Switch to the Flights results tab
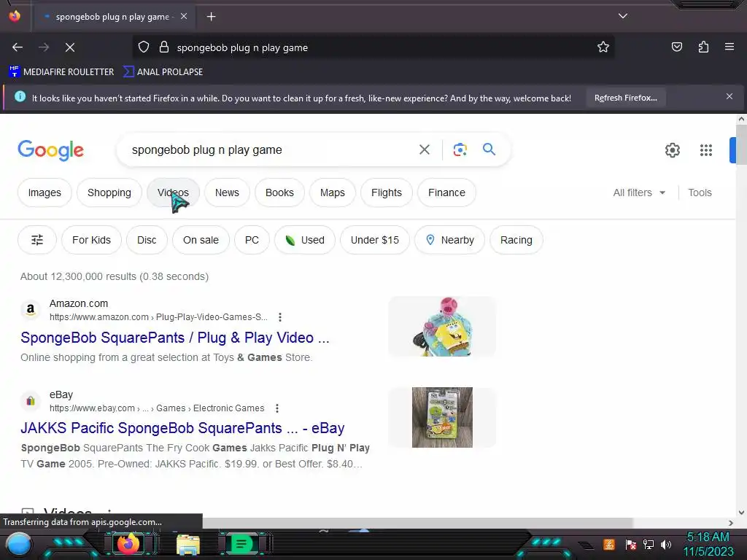747x560 pixels. coord(387,192)
